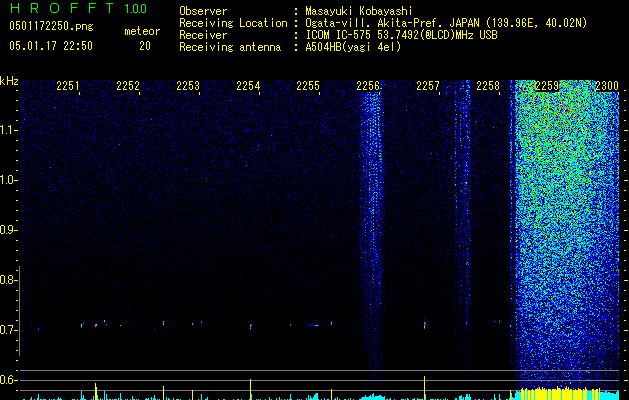Viewport: 629px width, 400px height.
Task: Click the tall yellow spike under 2254
Action: [250, 389]
